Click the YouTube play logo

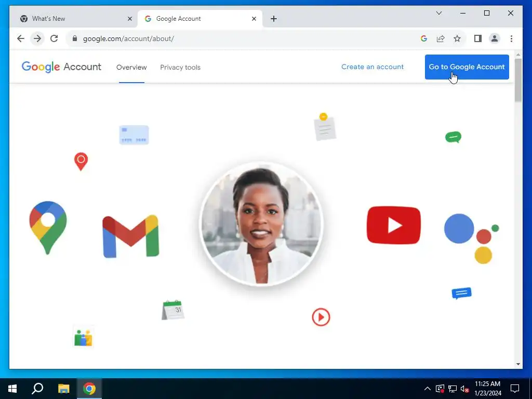pyautogui.click(x=394, y=225)
